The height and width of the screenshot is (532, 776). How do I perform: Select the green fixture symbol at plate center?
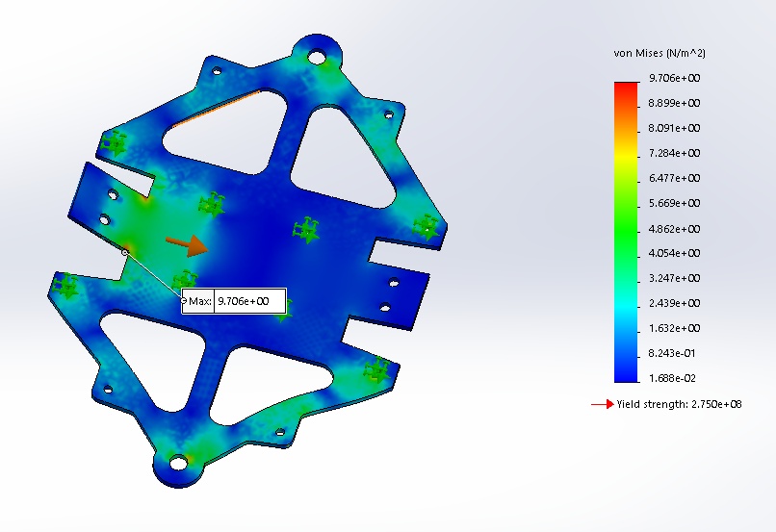306,230
